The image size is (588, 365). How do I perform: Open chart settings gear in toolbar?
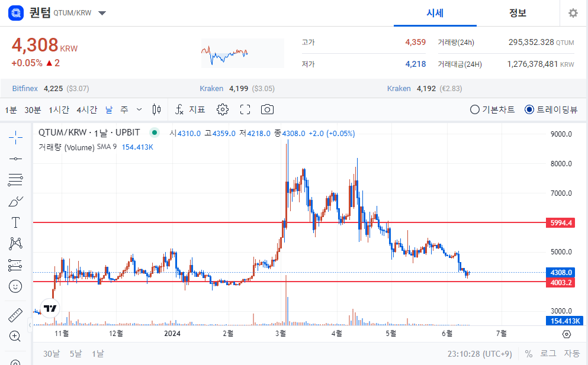click(x=223, y=109)
